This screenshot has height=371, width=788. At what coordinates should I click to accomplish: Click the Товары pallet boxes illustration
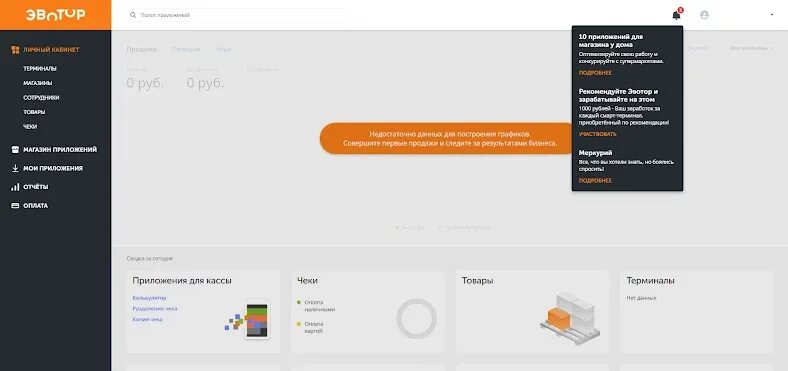pos(570,318)
